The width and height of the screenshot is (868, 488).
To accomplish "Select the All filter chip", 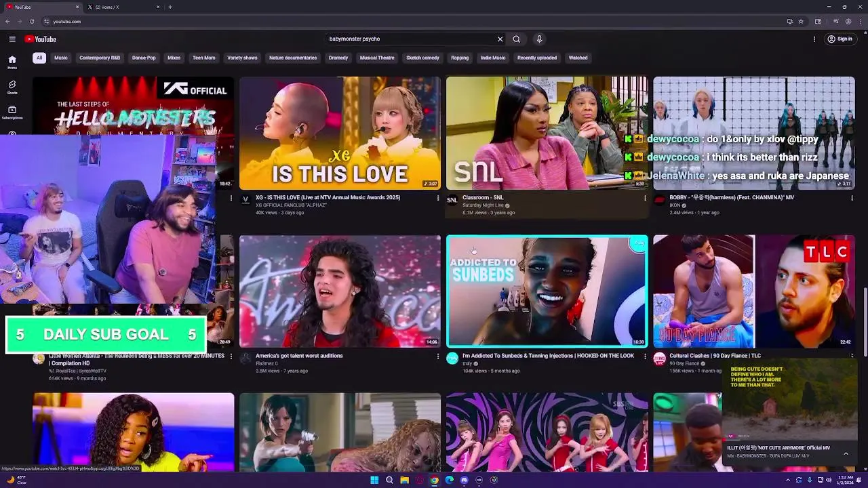I will [x=39, y=58].
